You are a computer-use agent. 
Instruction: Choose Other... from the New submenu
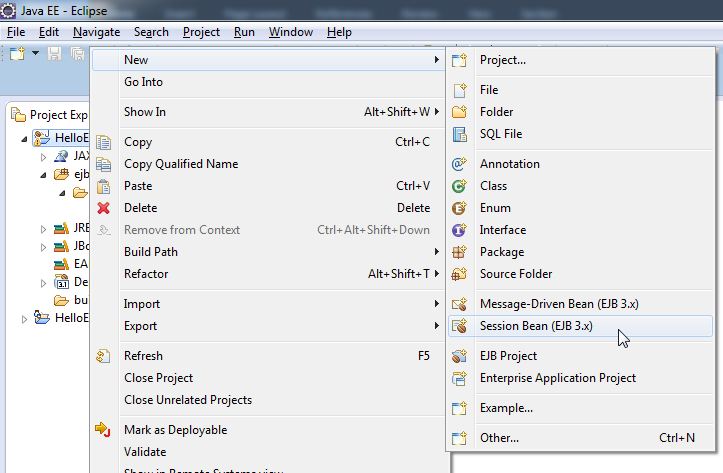[x=499, y=438]
